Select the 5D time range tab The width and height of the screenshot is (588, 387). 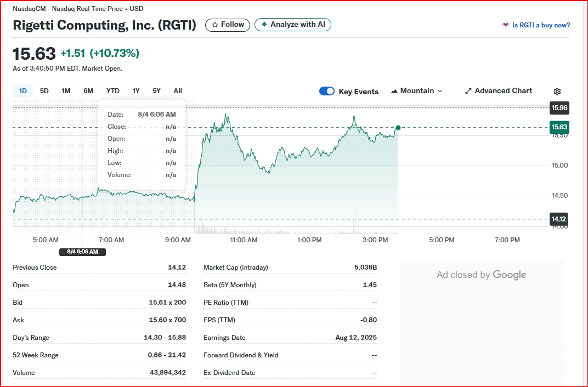click(x=44, y=90)
